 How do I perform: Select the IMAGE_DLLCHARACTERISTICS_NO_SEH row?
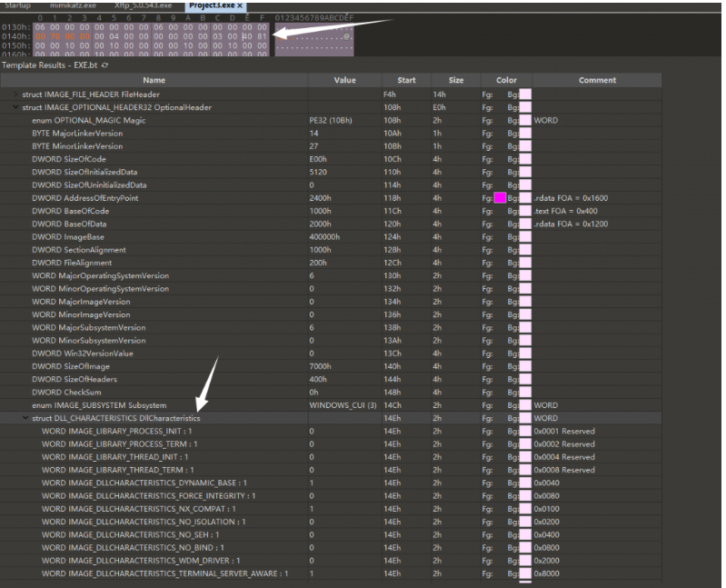tap(331, 535)
